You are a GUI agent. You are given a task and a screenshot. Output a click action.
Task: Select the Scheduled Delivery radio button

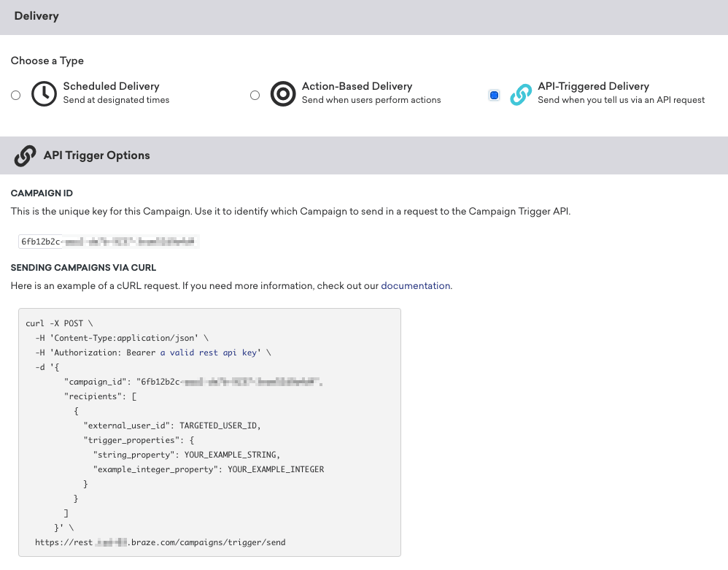[x=16, y=95]
